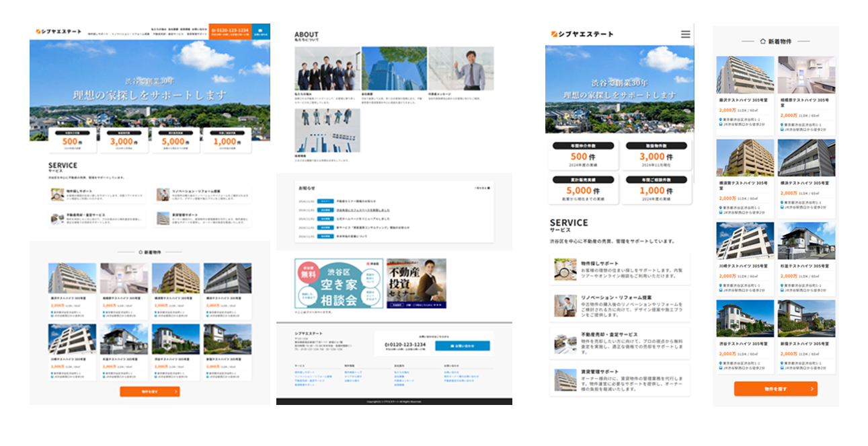Open the 一覧を見る link in お知らせ section
Viewport: 868px width, 446px height.
coord(482,188)
